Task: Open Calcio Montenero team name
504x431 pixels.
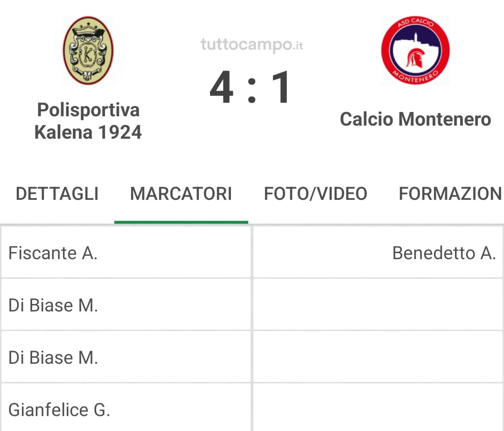Action: [415, 120]
